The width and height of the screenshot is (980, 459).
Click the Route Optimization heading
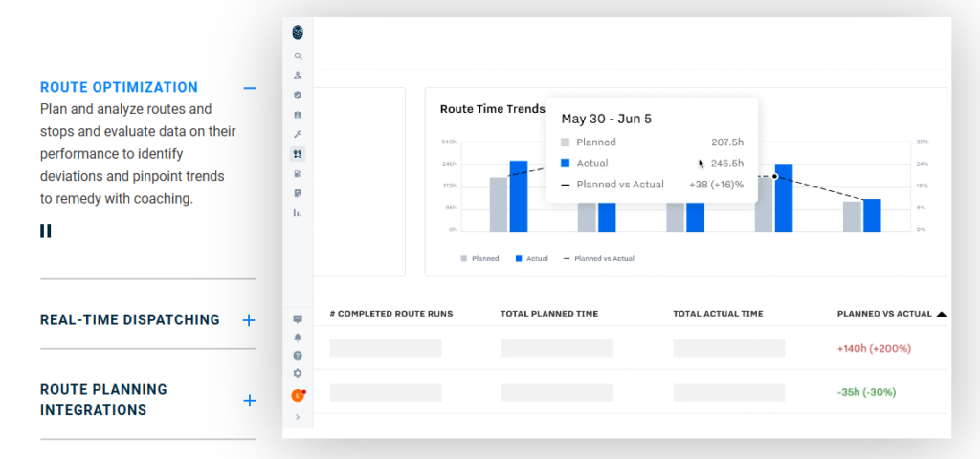(x=119, y=87)
